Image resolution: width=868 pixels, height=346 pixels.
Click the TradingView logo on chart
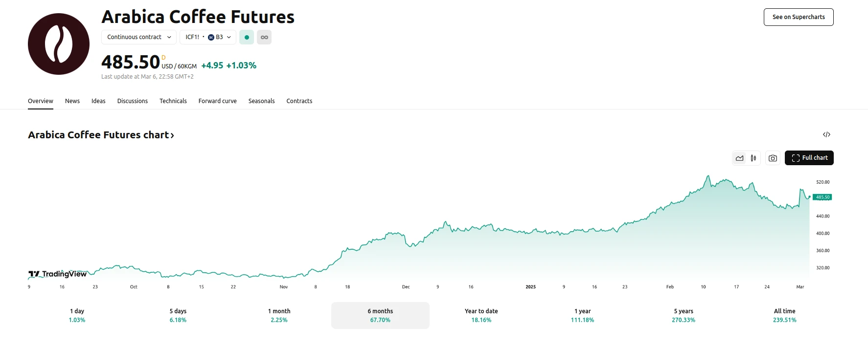coord(58,274)
